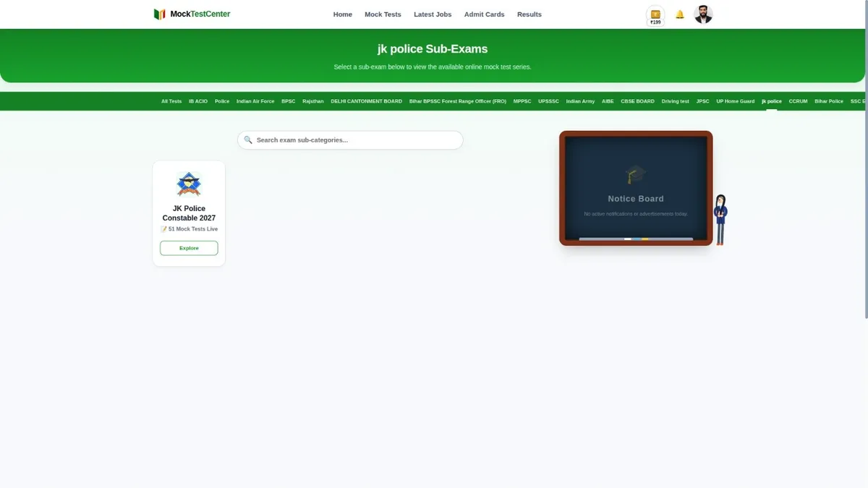Select the DELHI CANTONMENT BOARD tab
Viewport: 868px width, 488px height.
(367, 101)
